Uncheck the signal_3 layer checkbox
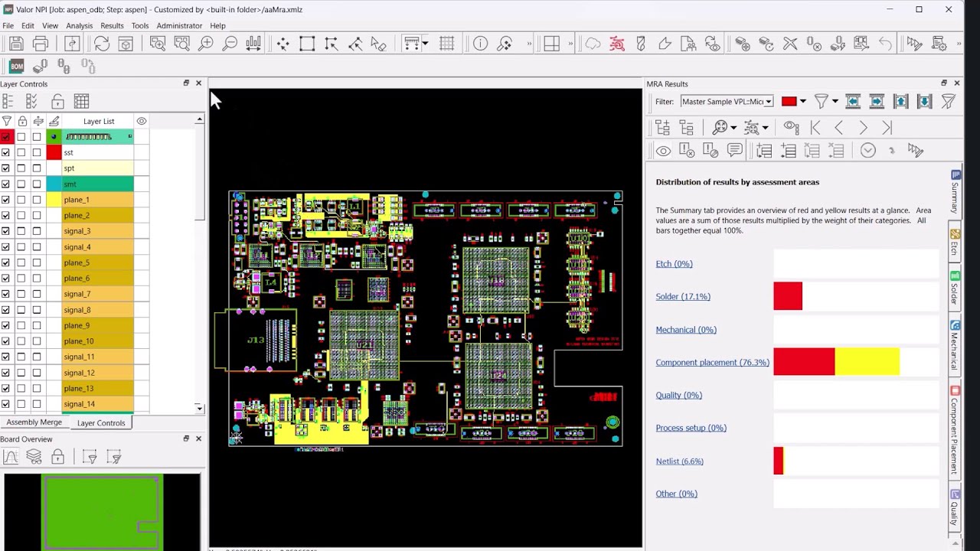Screen dimensions: 980x551 pos(5,231)
